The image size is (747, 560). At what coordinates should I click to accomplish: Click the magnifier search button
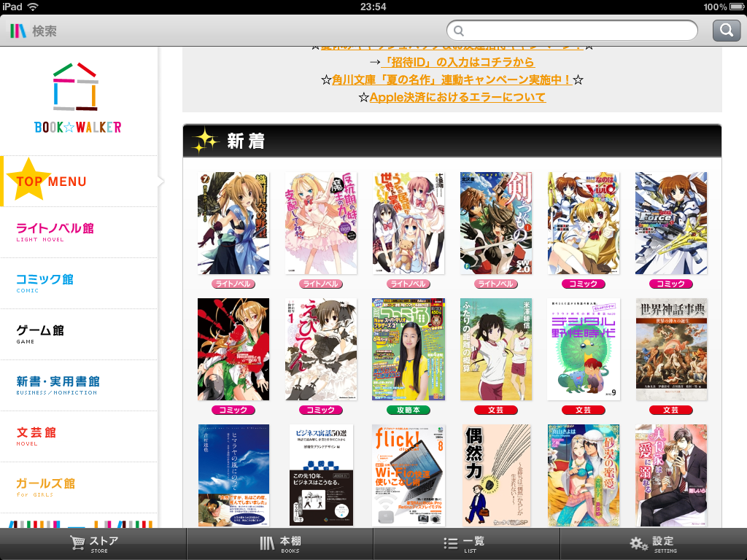pyautogui.click(x=726, y=30)
